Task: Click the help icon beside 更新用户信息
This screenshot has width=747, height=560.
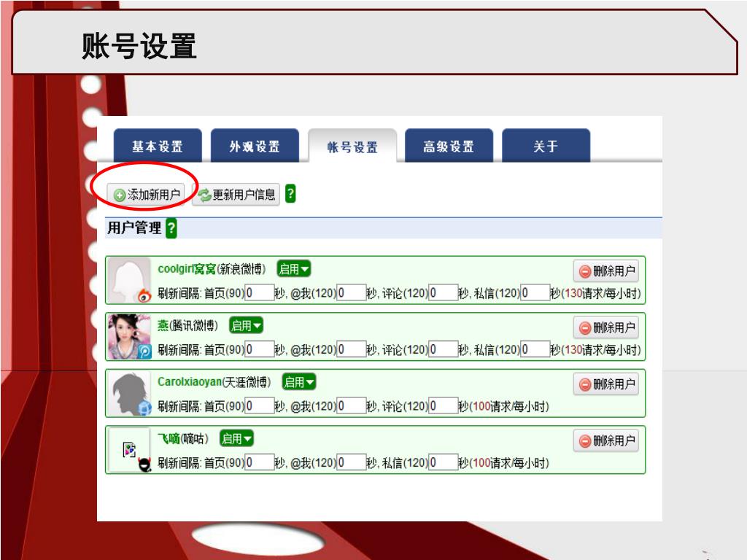Action: (290, 193)
